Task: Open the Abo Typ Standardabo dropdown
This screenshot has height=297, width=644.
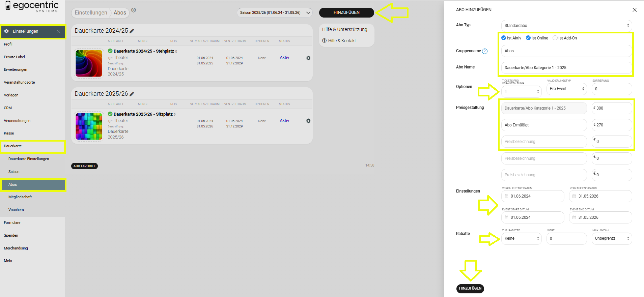Action: pyautogui.click(x=566, y=26)
